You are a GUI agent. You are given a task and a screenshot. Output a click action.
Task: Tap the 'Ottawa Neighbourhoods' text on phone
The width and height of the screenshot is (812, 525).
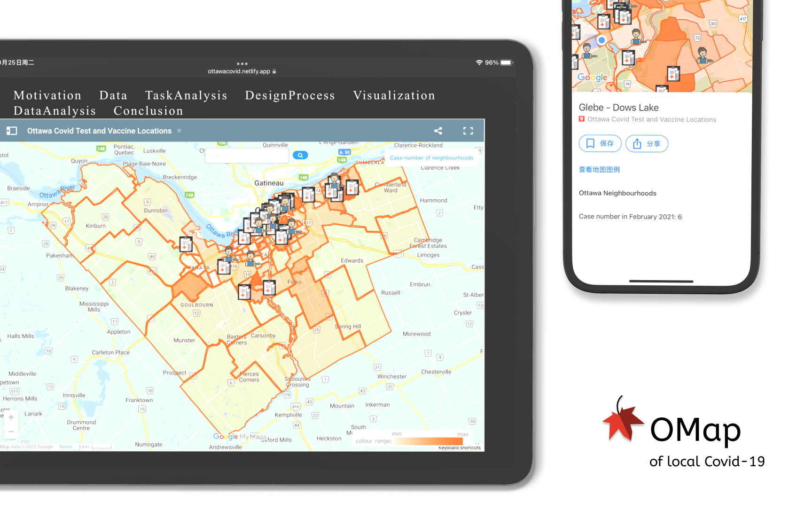[617, 193]
